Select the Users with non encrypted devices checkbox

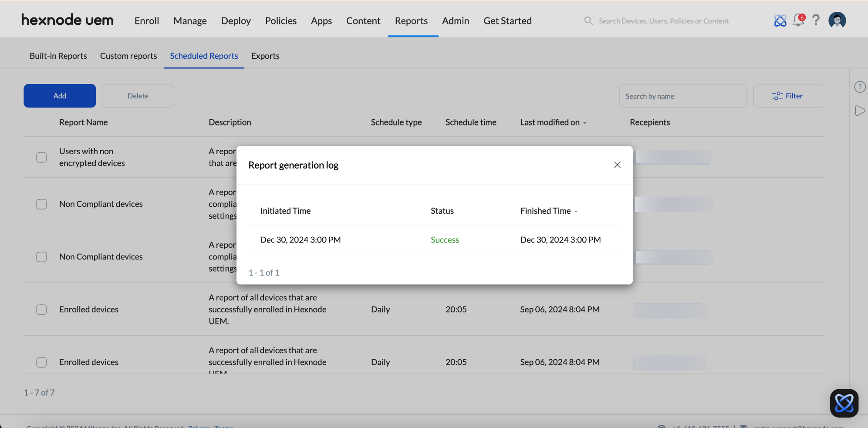click(41, 157)
